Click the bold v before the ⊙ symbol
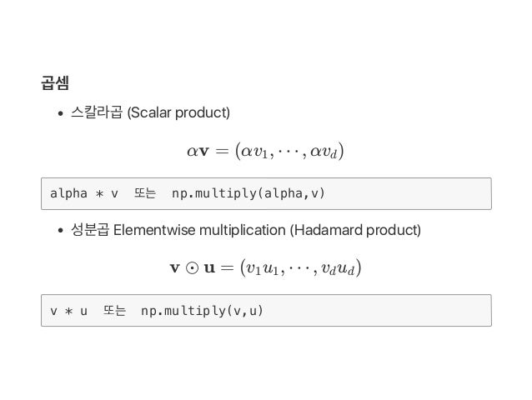 (x=174, y=268)
